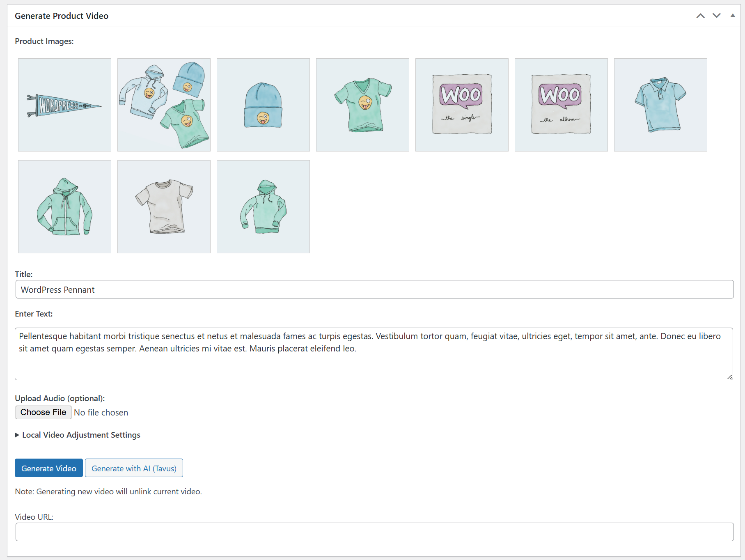The height and width of the screenshot is (560, 745).
Task: Select the blue polo shirt image
Action: 660,105
